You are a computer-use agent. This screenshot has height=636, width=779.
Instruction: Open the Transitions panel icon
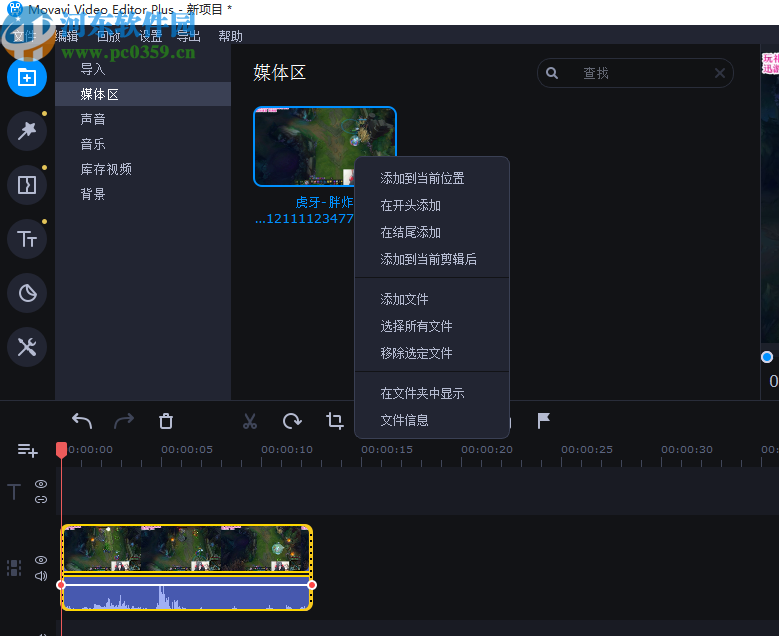(27, 185)
